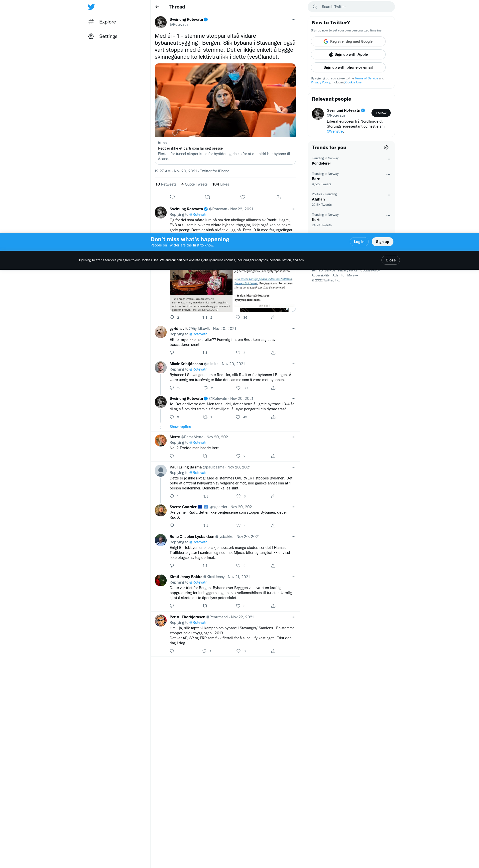Retweet Mette's tweet
This screenshot has height=868, width=479.
pyautogui.click(x=205, y=456)
